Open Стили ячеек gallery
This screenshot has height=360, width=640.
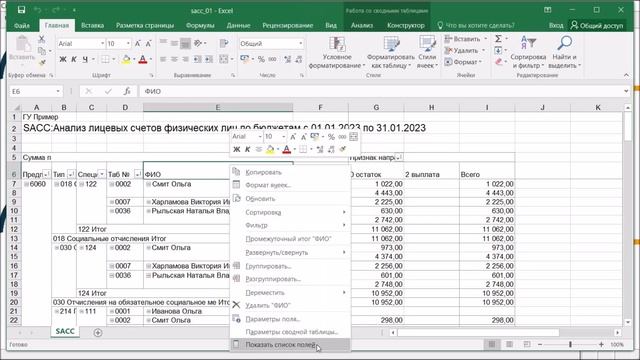[x=427, y=52]
